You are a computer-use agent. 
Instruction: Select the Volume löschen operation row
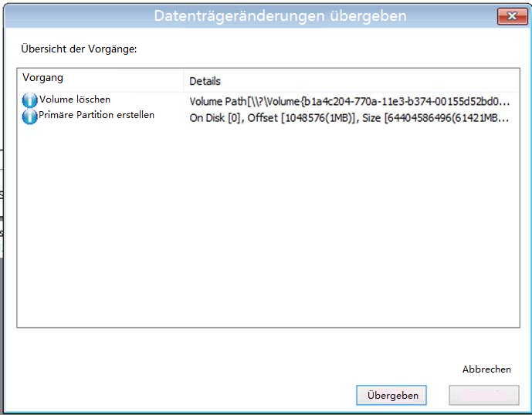[268, 100]
